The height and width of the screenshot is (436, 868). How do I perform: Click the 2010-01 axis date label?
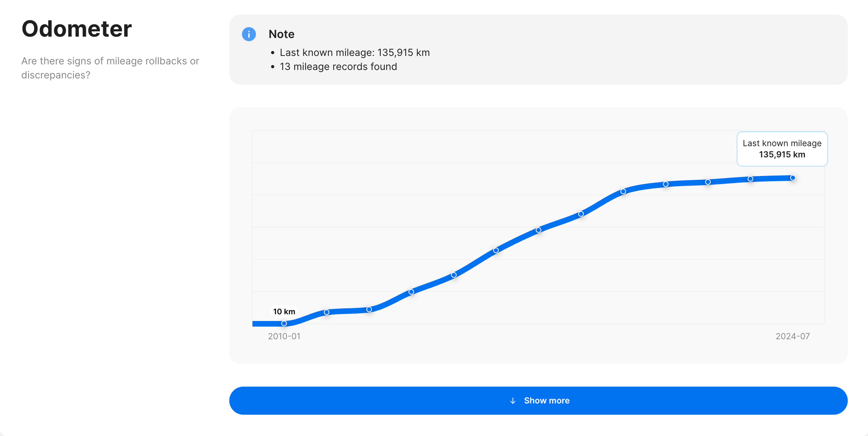click(284, 336)
